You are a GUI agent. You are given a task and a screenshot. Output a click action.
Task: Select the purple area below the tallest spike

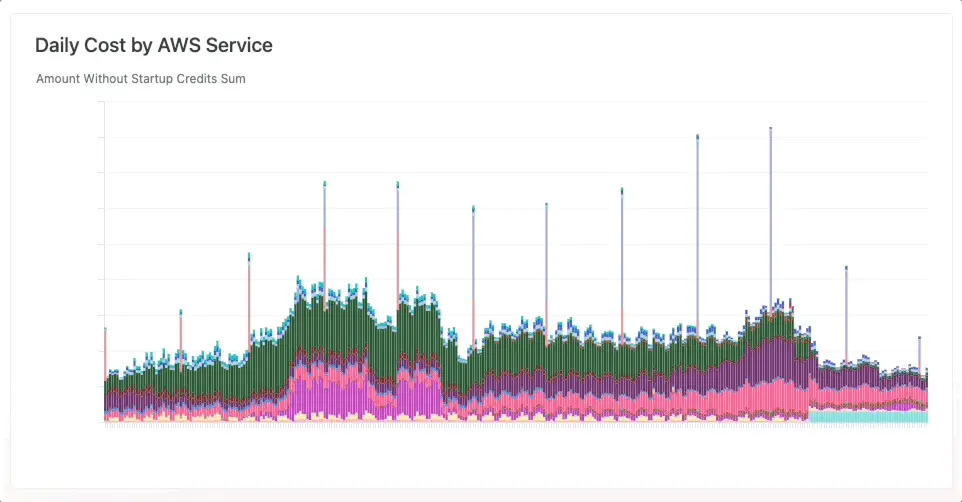pos(770,360)
